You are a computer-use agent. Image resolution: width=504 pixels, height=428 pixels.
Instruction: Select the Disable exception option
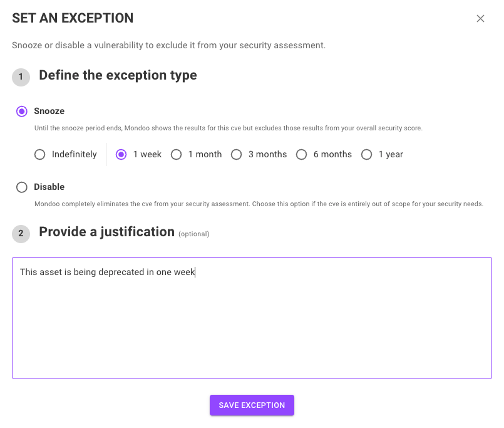[x=22, y=187]
